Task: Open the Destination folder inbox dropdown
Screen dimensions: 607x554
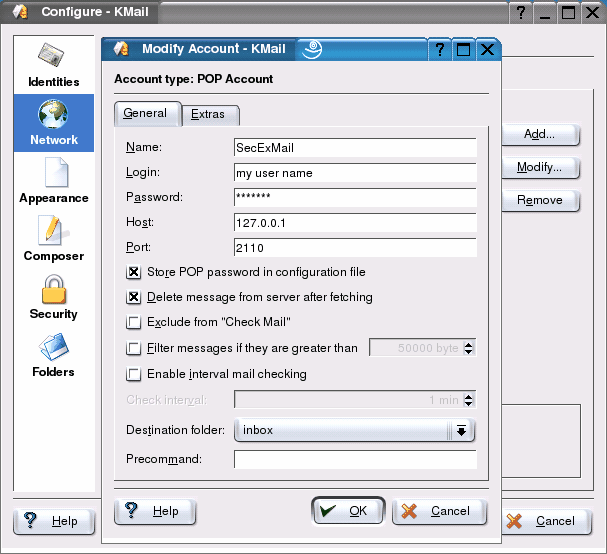Action: [355, 430]
